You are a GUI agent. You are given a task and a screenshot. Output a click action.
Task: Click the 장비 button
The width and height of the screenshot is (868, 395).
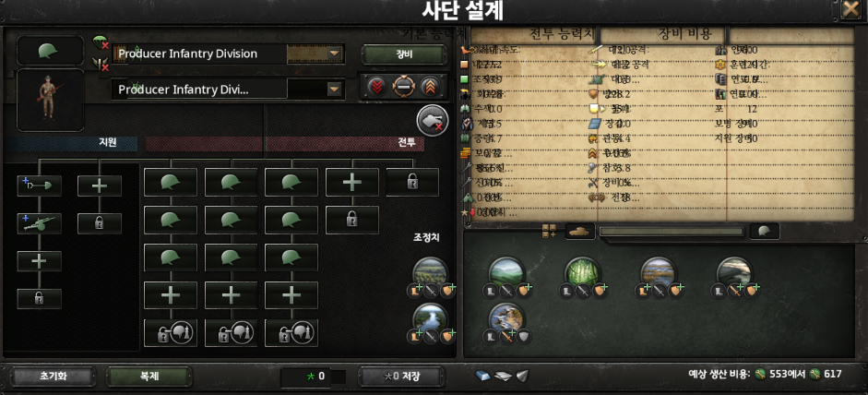pyautogui.click(x=403, y=54)
